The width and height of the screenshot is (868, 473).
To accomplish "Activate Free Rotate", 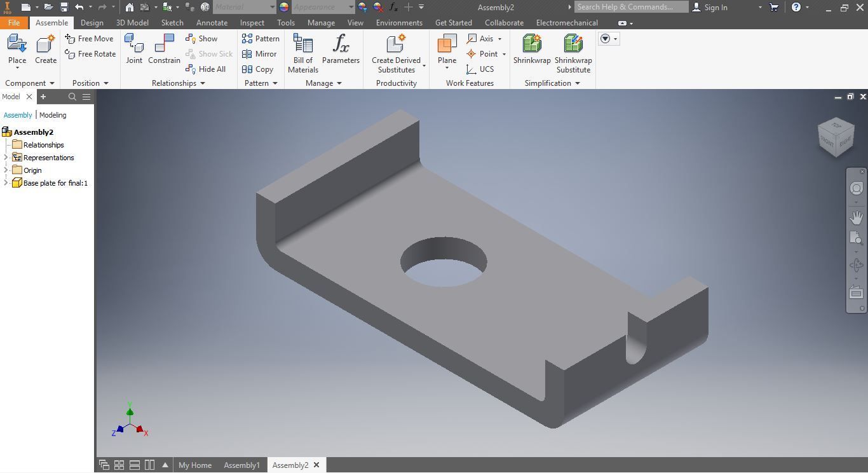I will 90,54.
